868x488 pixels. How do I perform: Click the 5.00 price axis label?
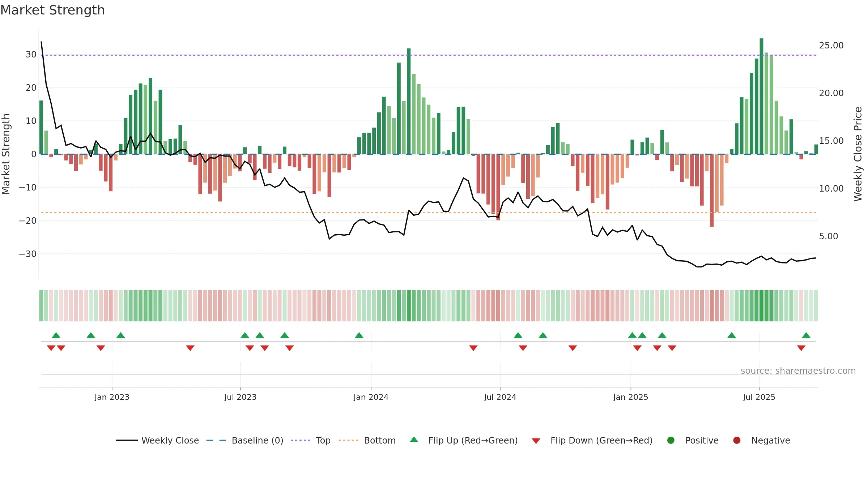pyautogui.click(x=829, y=236)
